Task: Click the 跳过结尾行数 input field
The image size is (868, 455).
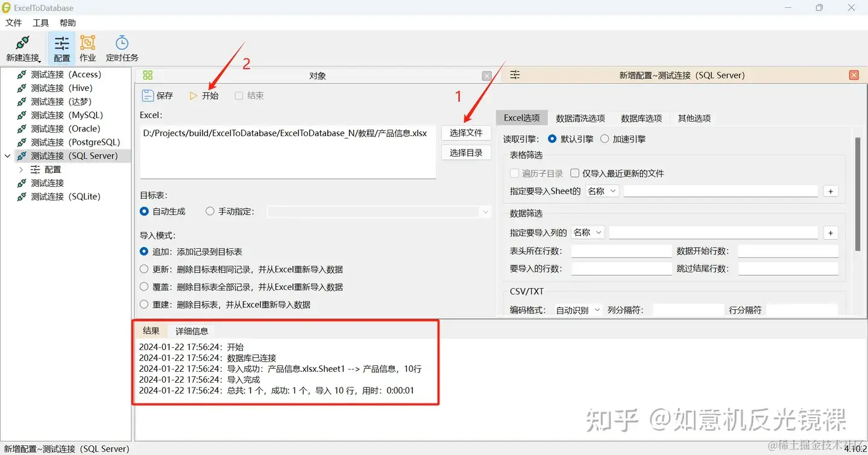Action: tap(788, 269)
